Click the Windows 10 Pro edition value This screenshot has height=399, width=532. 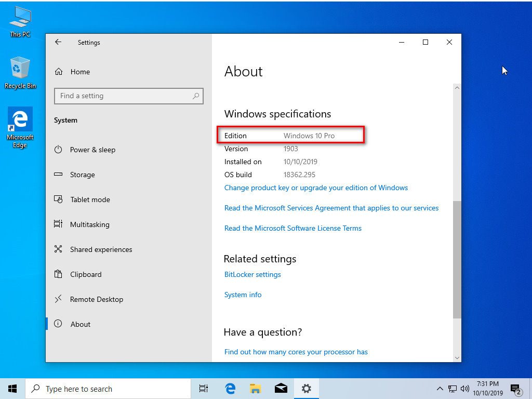(x=309, y=136)
